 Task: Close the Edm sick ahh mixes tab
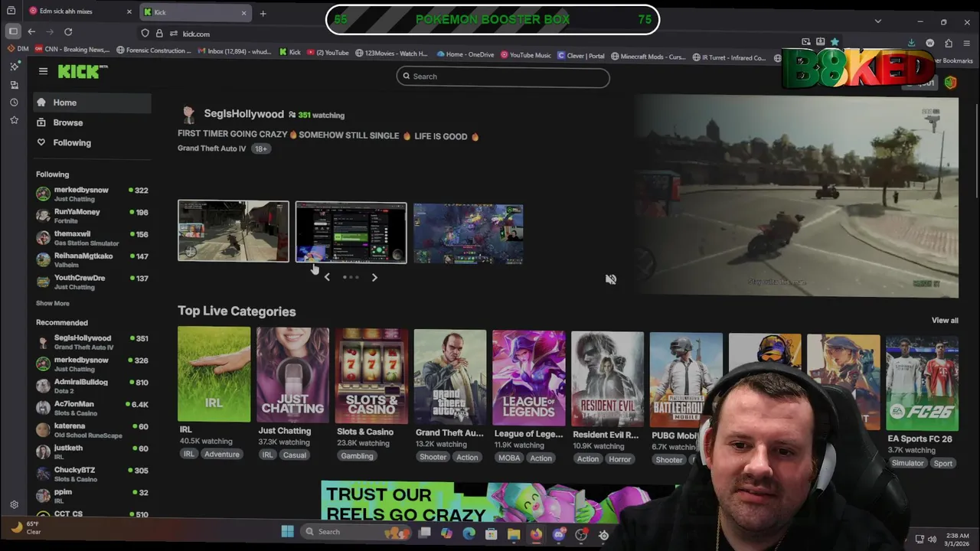tap(129, 11)
